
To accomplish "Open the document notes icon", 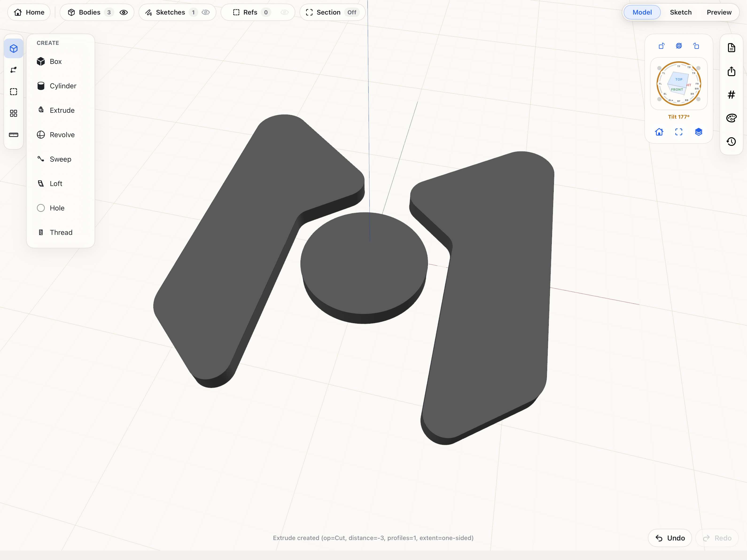I will coord(731,48).
